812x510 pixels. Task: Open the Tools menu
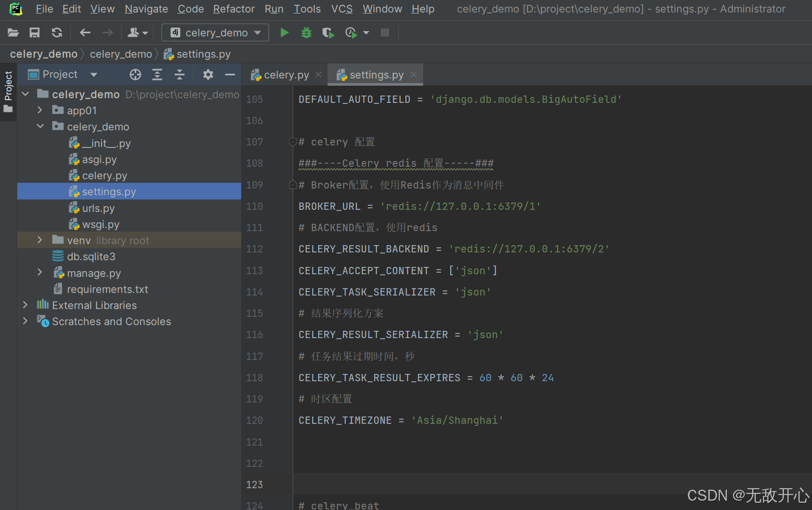(x=307, y=9)
